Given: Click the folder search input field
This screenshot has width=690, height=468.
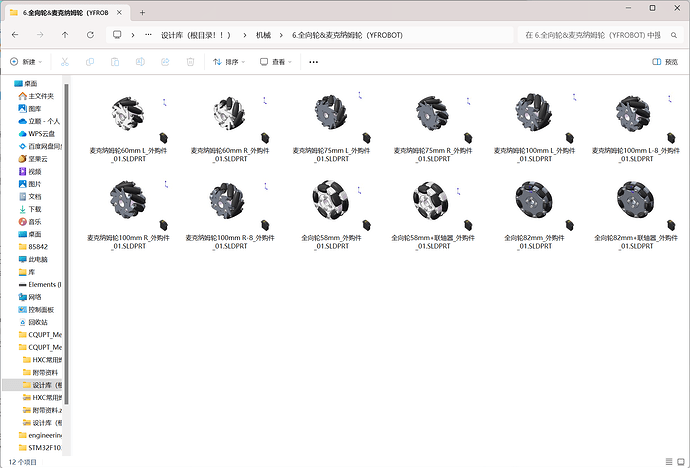Looking at the screenshot, I should tap(594, 35).
